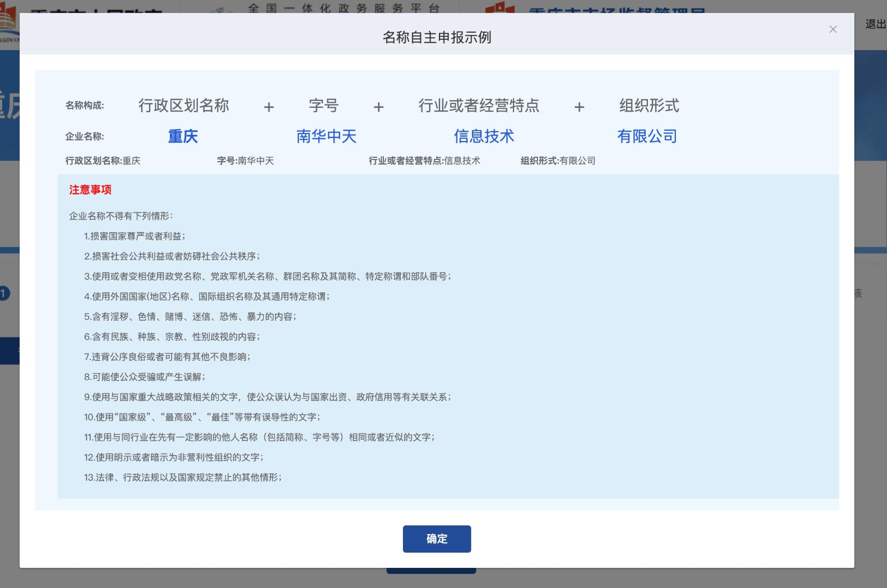Click the 确定 confirmation button
Image resolution: width=887 pixels, height=588 pixels.
(x=437, y=539)
